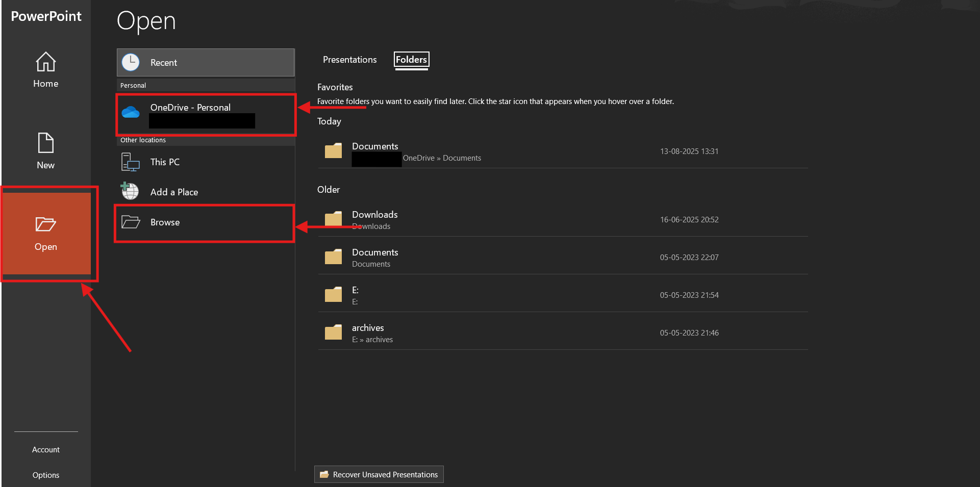Open the Downloads folder name
Screen dimensions: 980x487
374,215
